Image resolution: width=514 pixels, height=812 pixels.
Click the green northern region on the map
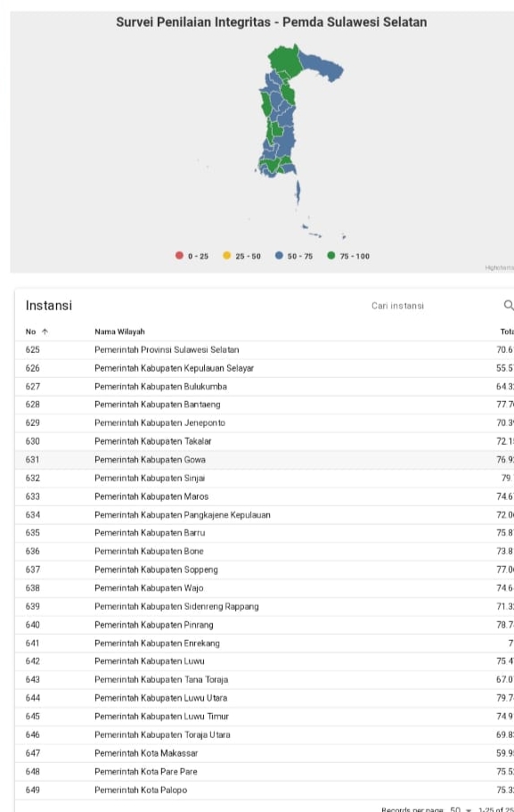click(284, 62)
